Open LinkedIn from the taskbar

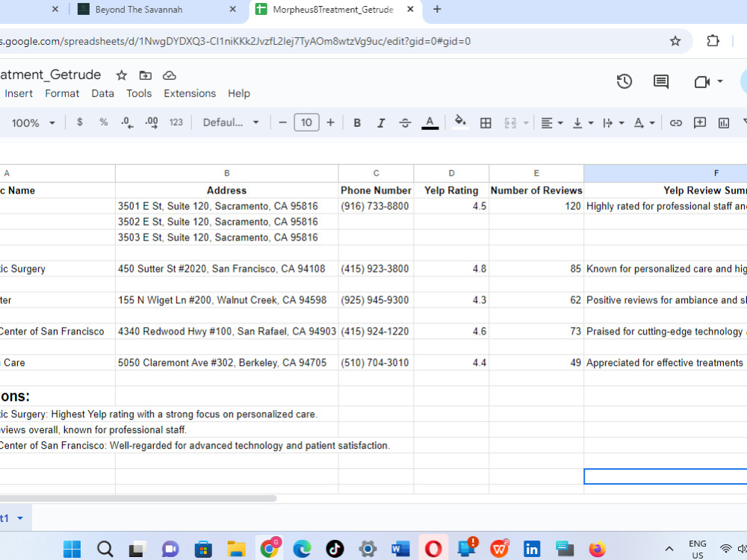pyautogui.click(x=532, y=549)
